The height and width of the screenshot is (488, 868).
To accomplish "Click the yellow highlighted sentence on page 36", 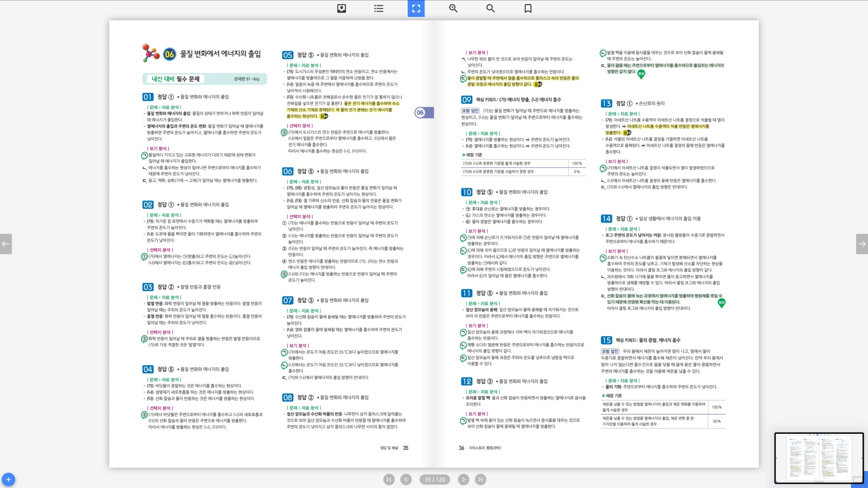I will 521,81.
